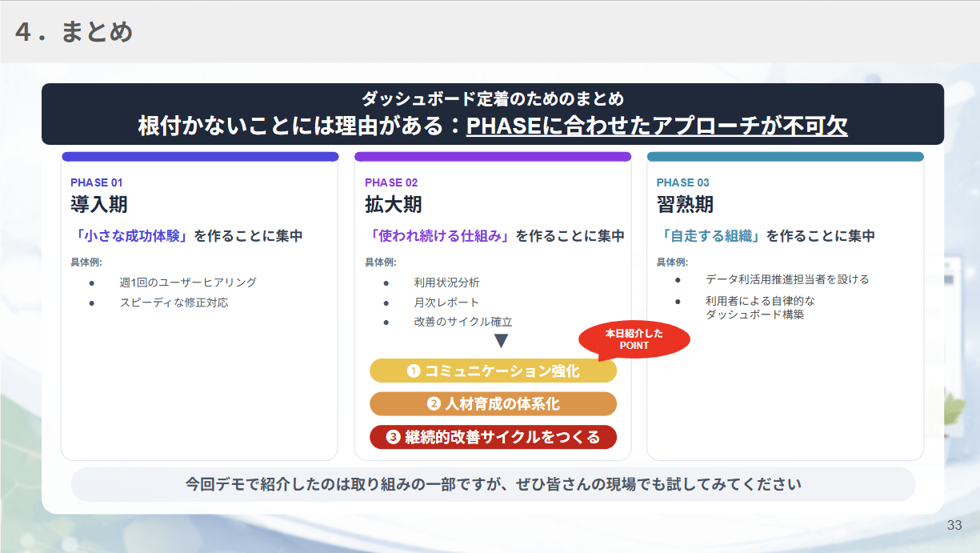Click the "PHASE 01" label
Image resolution: width=980 pixels, height=553 pixels.
pos(97,182)
